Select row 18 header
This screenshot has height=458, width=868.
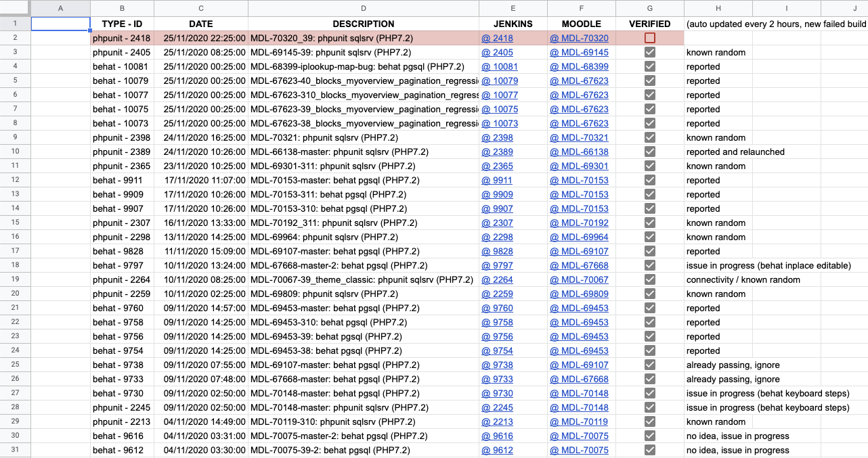pos(15,265)
